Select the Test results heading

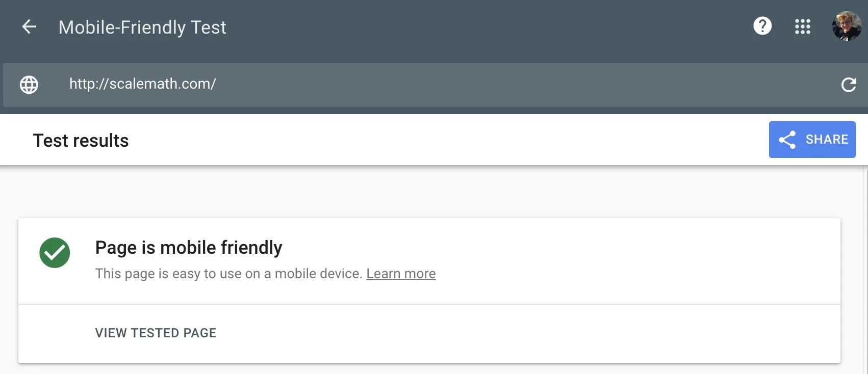(x=80, y=140)
